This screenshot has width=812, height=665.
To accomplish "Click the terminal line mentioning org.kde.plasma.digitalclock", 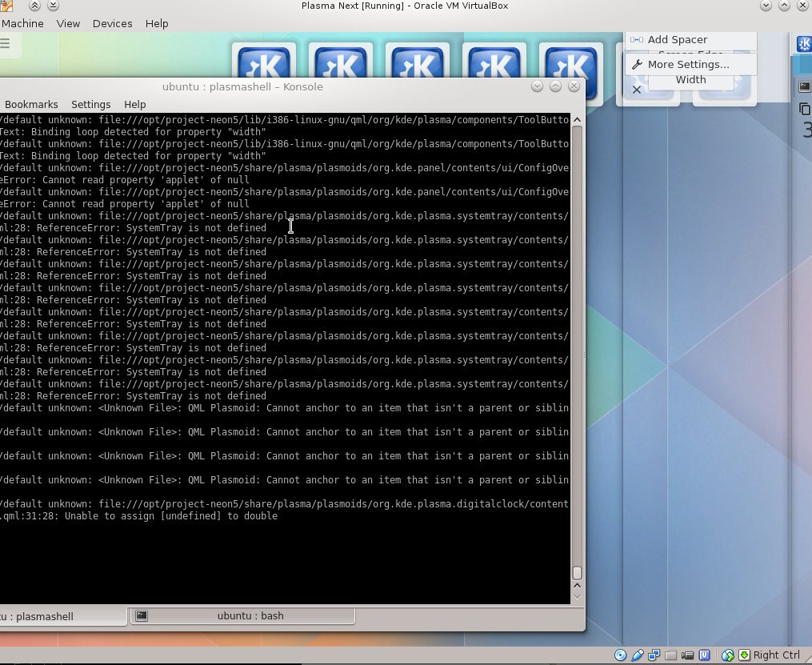I will tap(285, 504).
